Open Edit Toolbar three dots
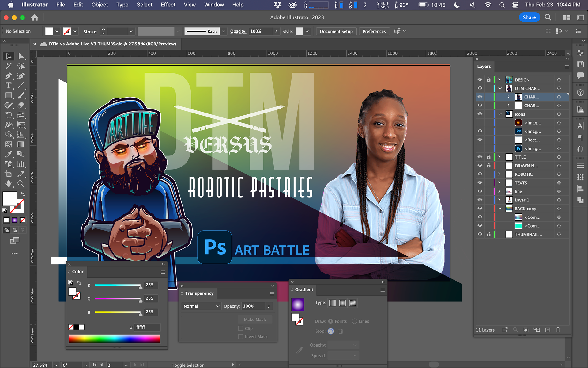Image resolution: width=588 pixels, height=368 pixels. coord(15,254)
